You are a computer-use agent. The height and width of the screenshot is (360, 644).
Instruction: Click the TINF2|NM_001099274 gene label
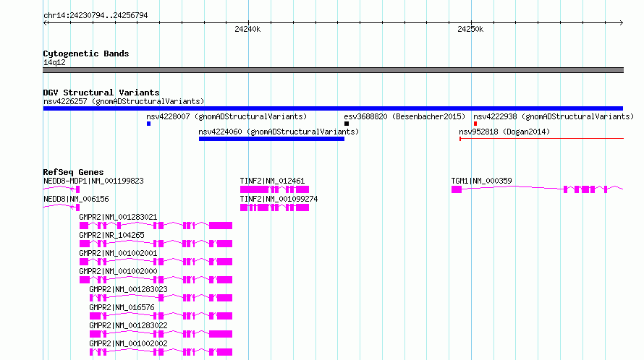(279, 199)
